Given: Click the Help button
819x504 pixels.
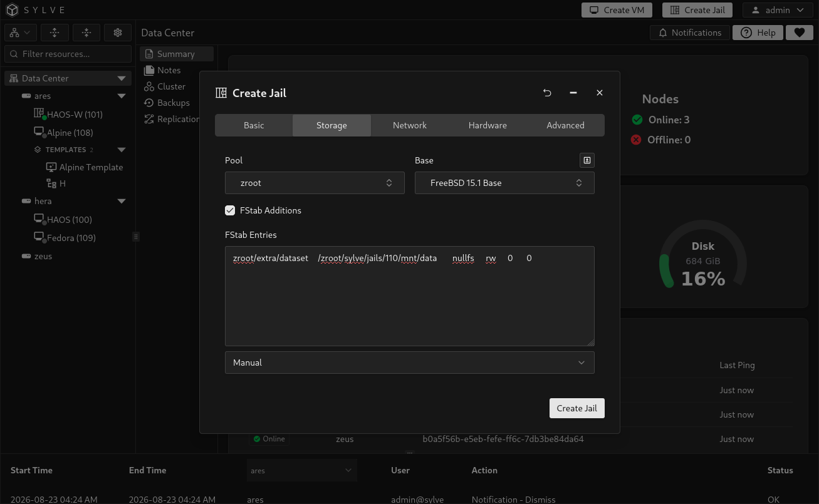Looking at the screenshot, I should pyautogui.click(x=758, y=33).
